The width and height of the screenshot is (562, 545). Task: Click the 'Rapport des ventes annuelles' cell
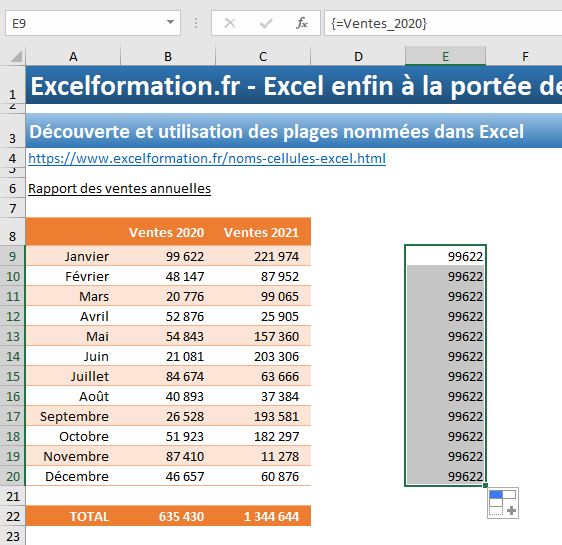coord(119,188)
